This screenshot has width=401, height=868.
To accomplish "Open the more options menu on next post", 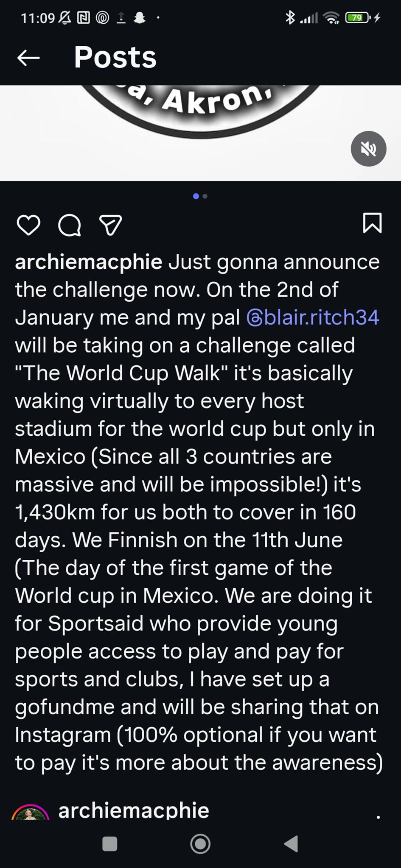I will click(x=378, y=815).
